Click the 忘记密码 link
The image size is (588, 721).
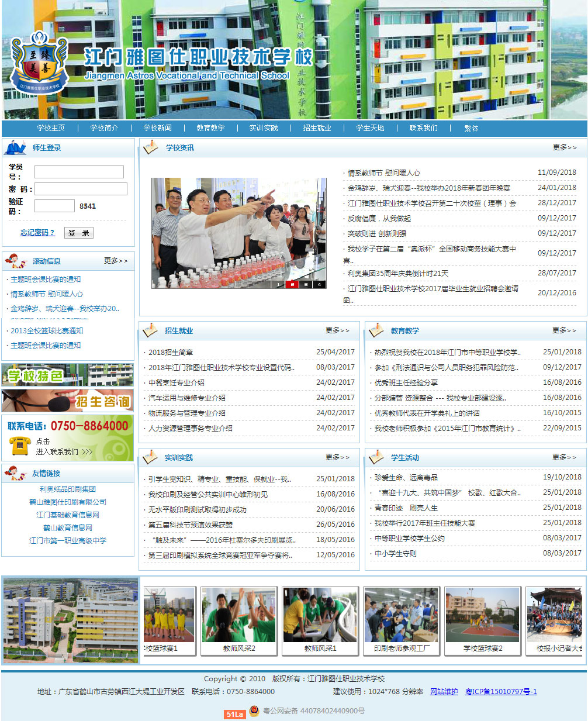pos(37,233)
